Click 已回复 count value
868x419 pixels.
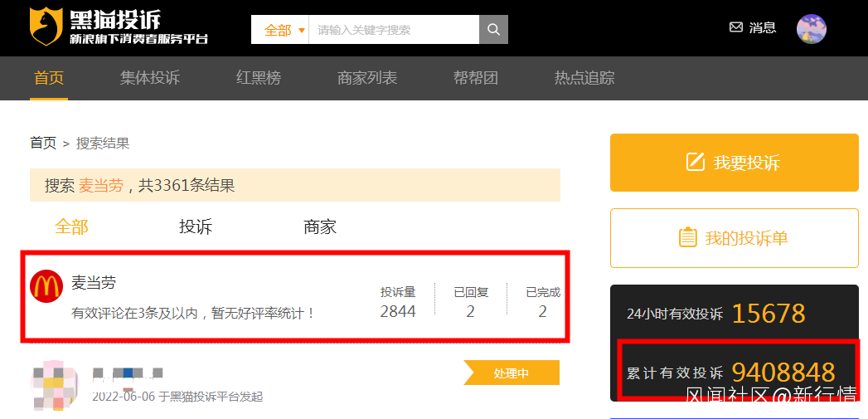click(471, 311)
